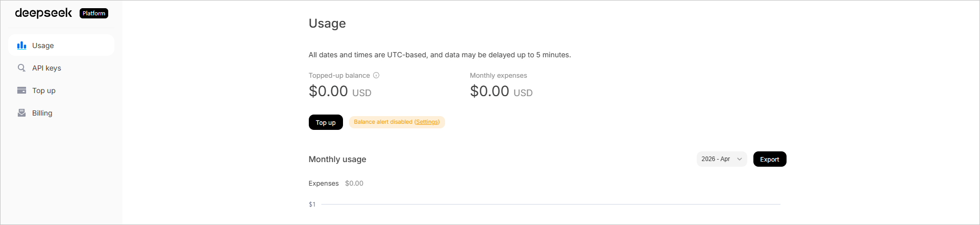
Task: Click the Balance alert disabled badge
Action: [x=383, y=122]
